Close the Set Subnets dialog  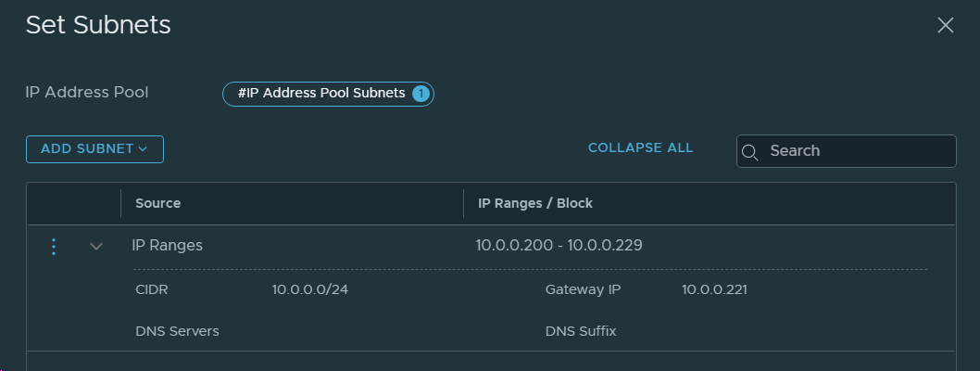tap(945, 26)
